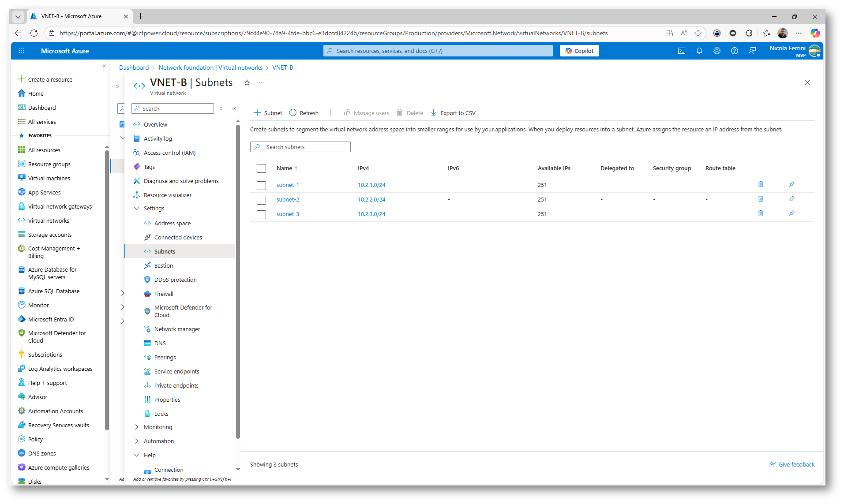Open the subnet-2 link
The image size is (844, 504).
click(x=288, y=199)
